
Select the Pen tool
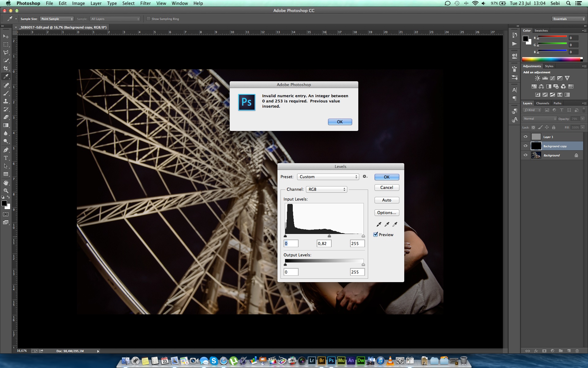(x=6, y=150)
